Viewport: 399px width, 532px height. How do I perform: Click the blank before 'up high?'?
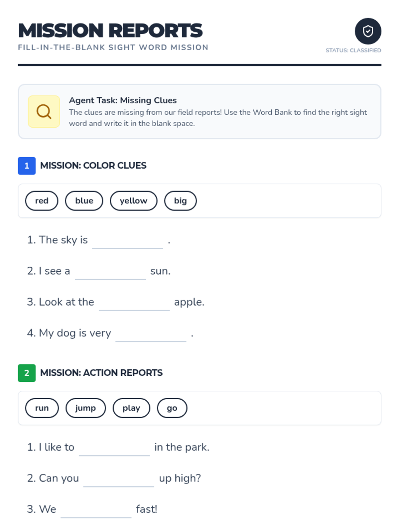(x=119, y=479)
